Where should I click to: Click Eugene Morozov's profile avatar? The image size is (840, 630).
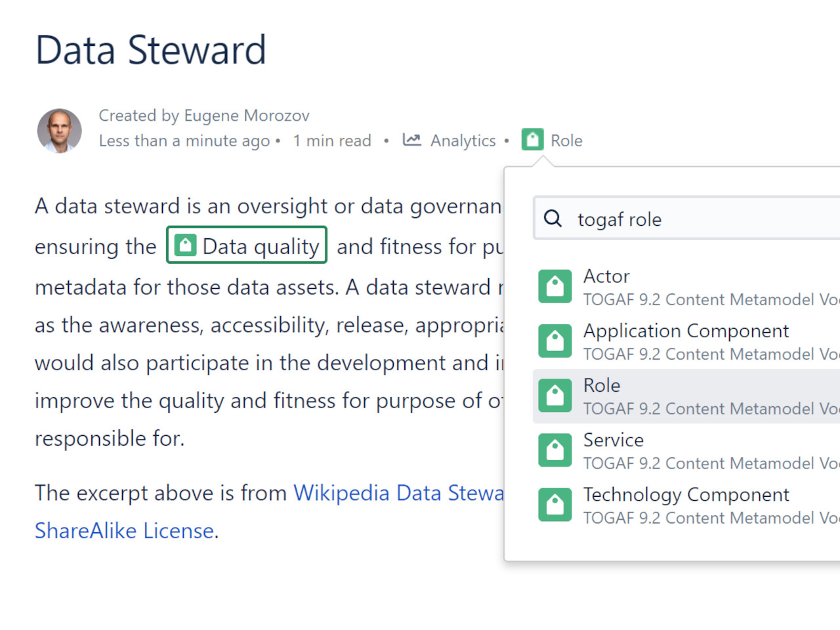[x=60, y=131]
